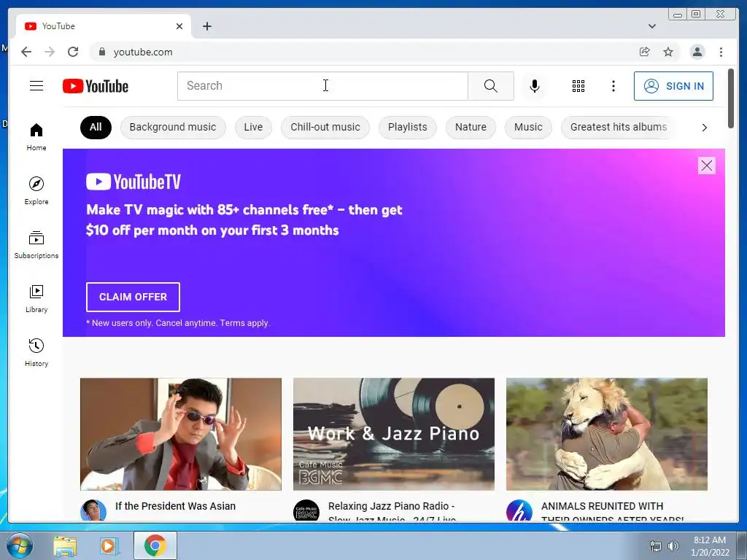This screenshot has width=747, height=560.
Task: Open volume speaker tray icon
Action: (673, 546)
